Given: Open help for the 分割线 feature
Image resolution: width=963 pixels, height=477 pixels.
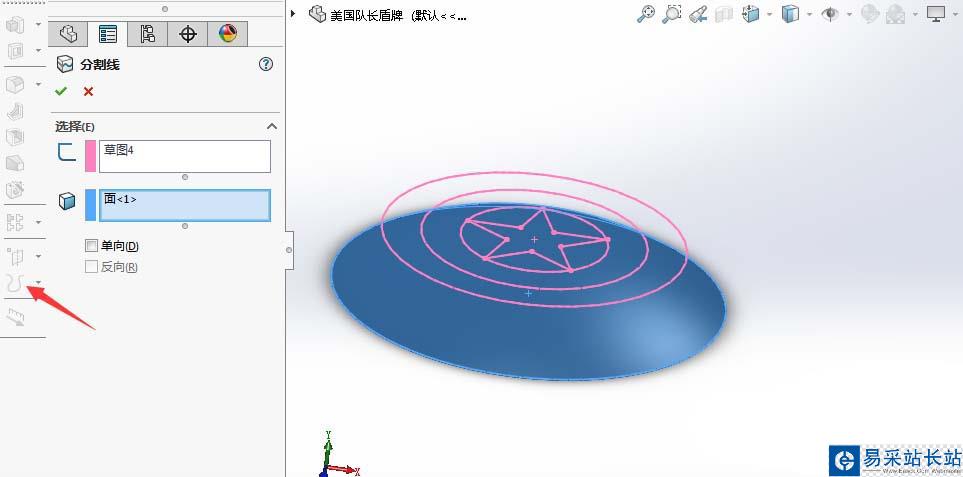Looking at the screenshot, I should [x=266, y=64].
